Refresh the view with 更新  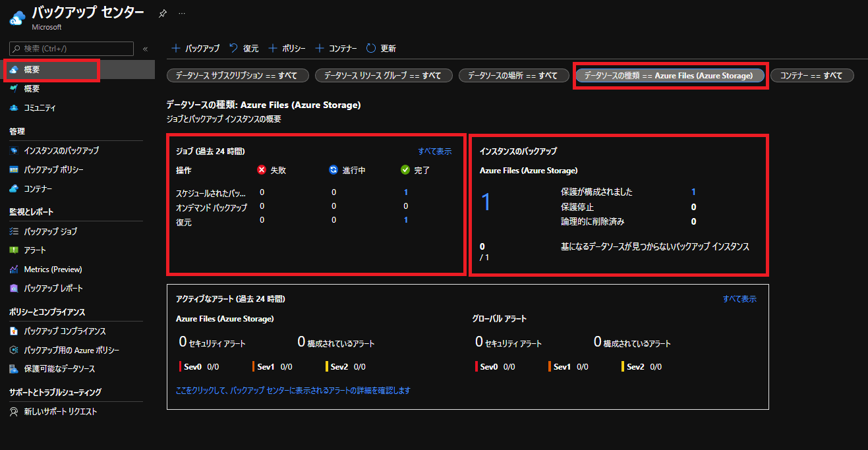click(381, 48)
